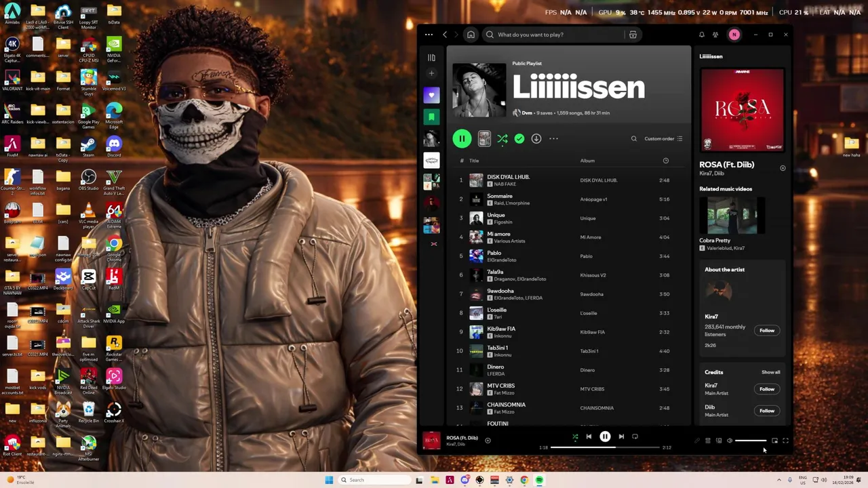Open the pink N profile avatar
Screen dimensions: 868x488
click(734, 35)
